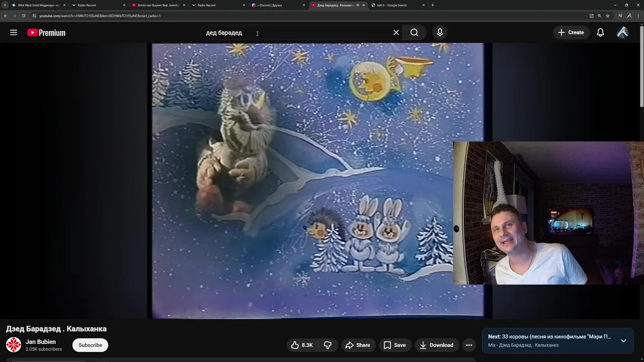Save the video to a playlist

click(x=394, y=345)
